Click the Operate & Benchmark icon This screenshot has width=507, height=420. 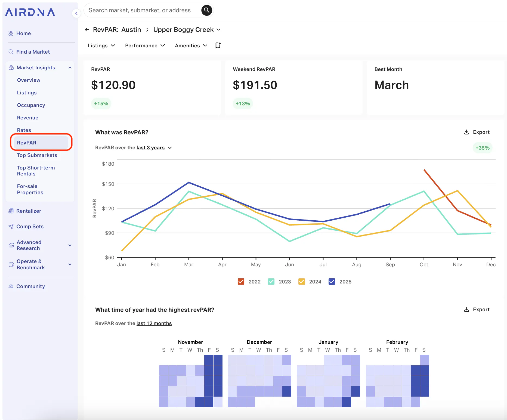(x=11, y=264)
